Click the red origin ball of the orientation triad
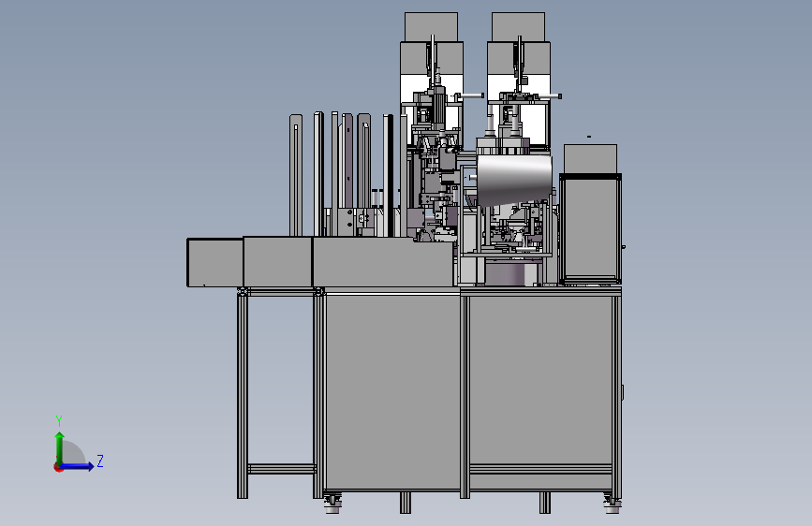Image resolution: width=812 pixels, height=526 pixels. [x=58, y=467]
